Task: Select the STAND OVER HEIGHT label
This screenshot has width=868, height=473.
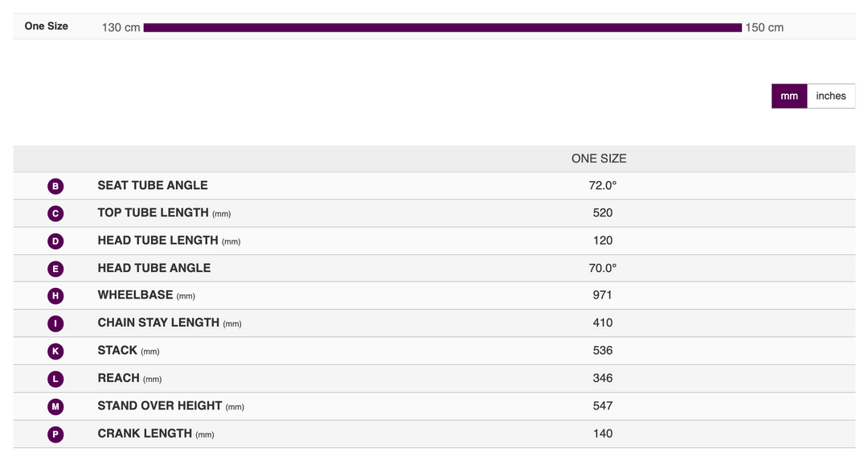Action: (162, 405)
